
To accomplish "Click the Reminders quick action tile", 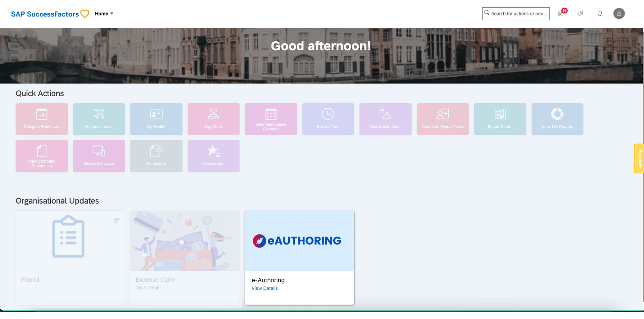I will pyautogui.click(x=156, y=156).
